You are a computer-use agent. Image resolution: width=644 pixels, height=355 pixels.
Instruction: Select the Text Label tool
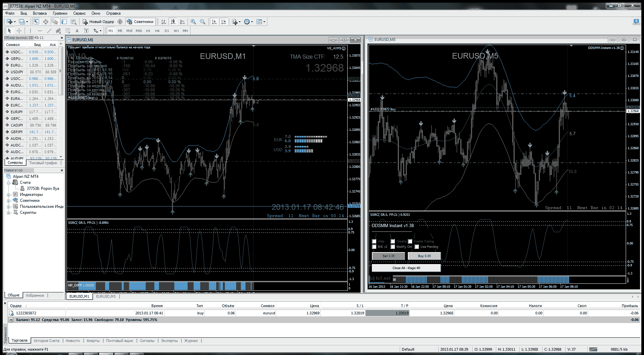[x=86, y=31]
